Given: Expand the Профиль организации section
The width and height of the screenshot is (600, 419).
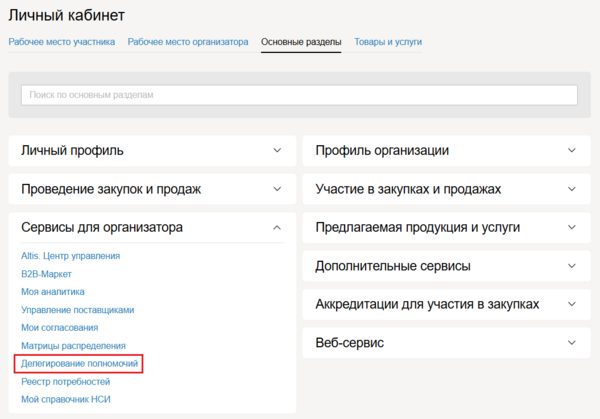Looking at the screenshot, I should point(571,151).
